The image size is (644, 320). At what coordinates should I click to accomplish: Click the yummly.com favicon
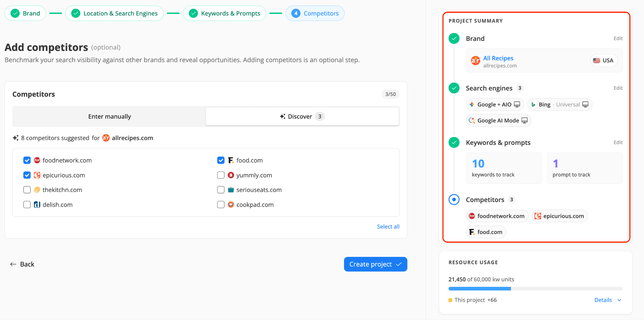click(x=231, y=175)
